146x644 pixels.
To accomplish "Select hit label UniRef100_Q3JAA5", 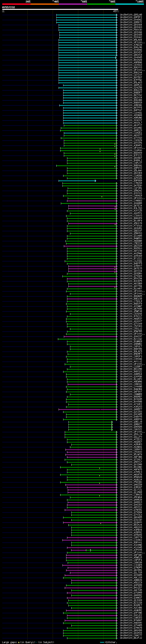I will coord(131,236).
